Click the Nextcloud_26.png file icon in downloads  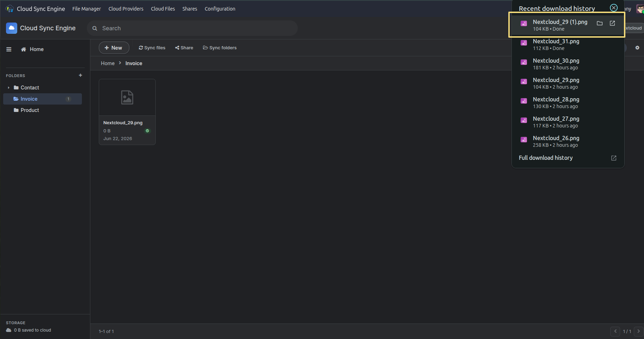[x=524, y=140]
